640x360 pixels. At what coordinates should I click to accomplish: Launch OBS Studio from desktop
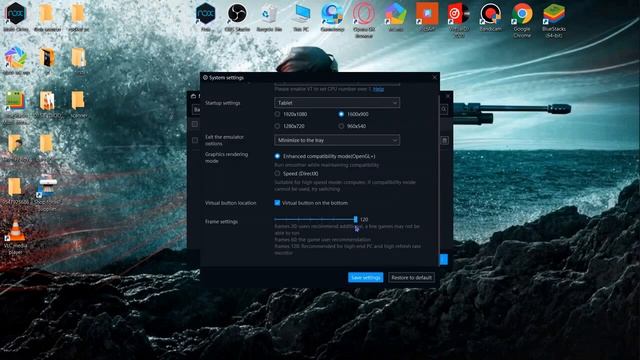[x=237, y=17]
